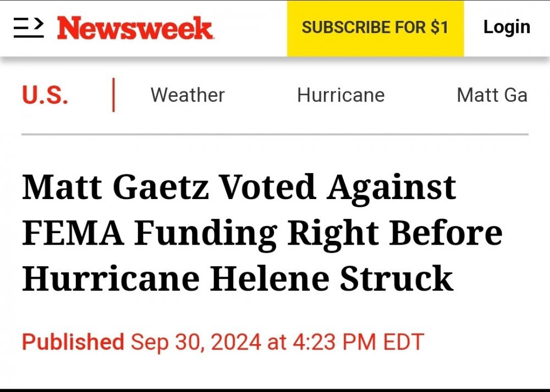Click the word Funding in headline

206,233
